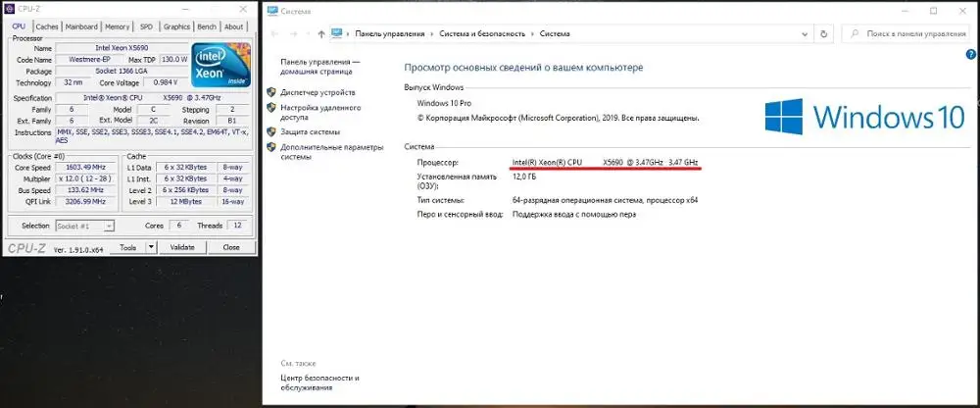This screenshot has height=408, width=980.
Task: Click the Technology value 32 nm
Action: click(71, 82)
